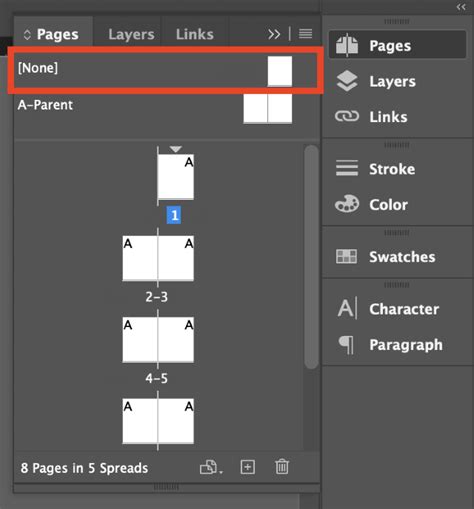Select the [None] parent row
Image resolution: width=474 pixels, height=509 pixels.
click(165, 70)
